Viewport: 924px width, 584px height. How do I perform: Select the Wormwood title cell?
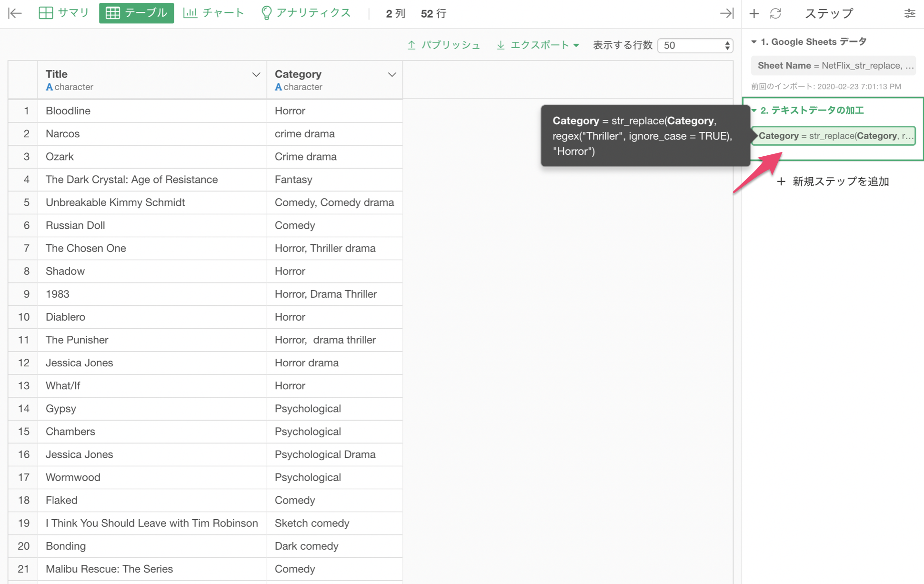click(x=152, y=477)
